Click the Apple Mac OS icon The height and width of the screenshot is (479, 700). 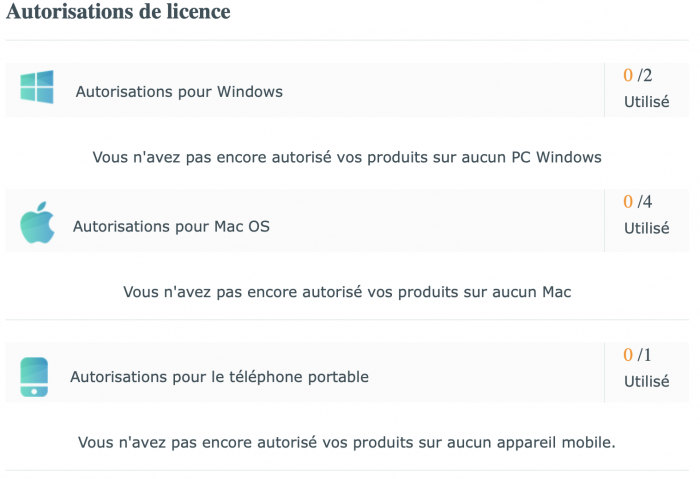[36, 224]
